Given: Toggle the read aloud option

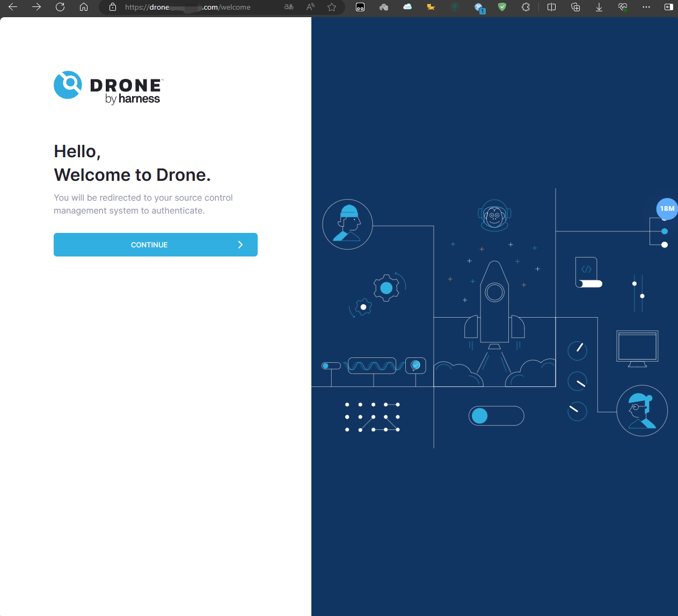Looking at the screenshot, I should tap(310, 7).
